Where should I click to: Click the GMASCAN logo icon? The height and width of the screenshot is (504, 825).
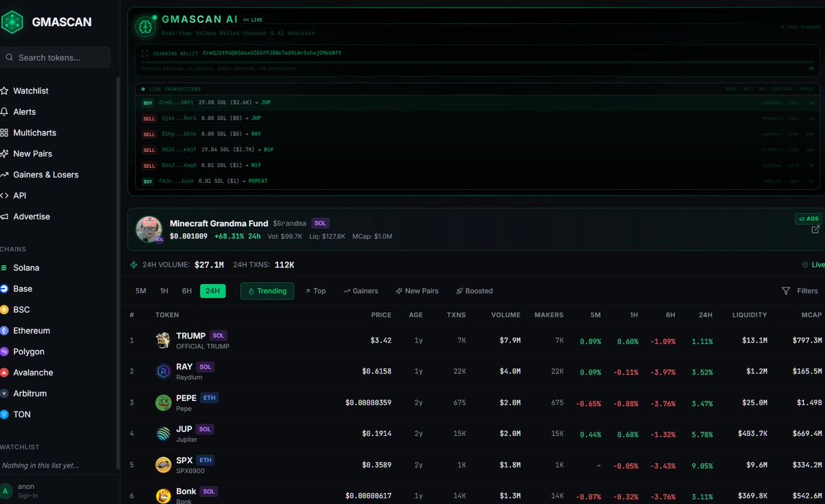[11, 21]
